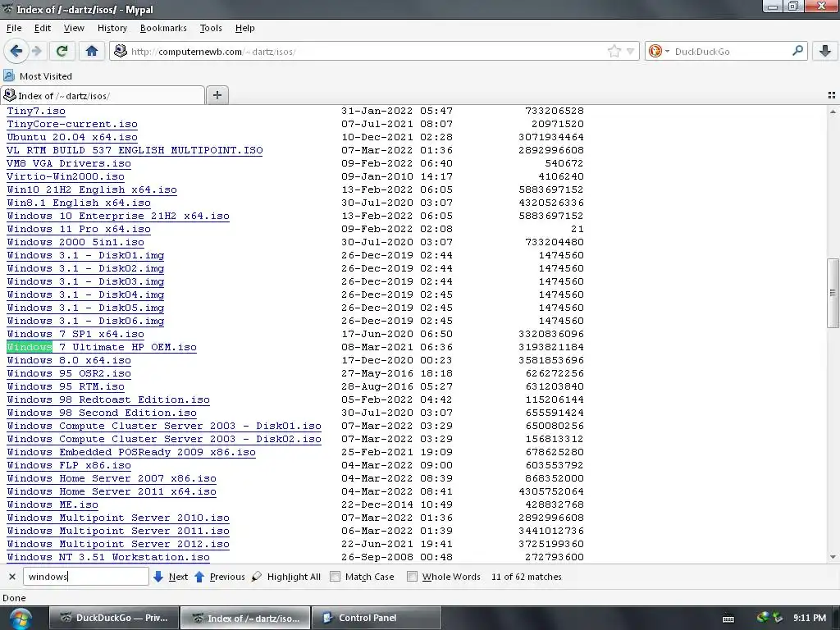
Task: Find next match with the down arrow
Action: pos(158,577)
